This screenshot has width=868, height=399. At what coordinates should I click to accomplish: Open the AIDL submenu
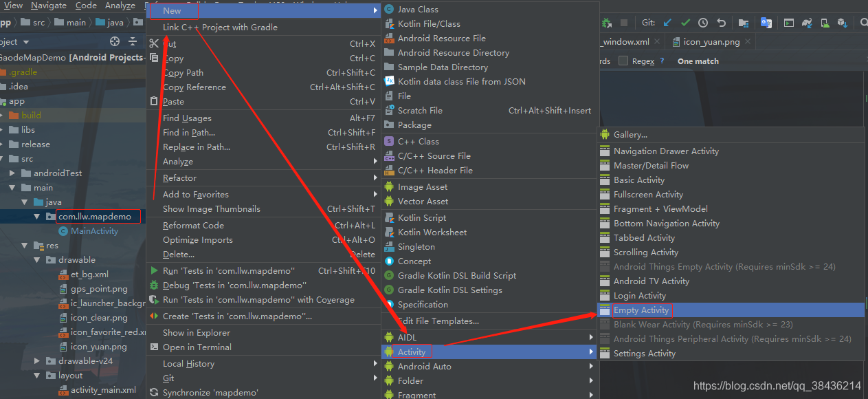tap(489, 338)
